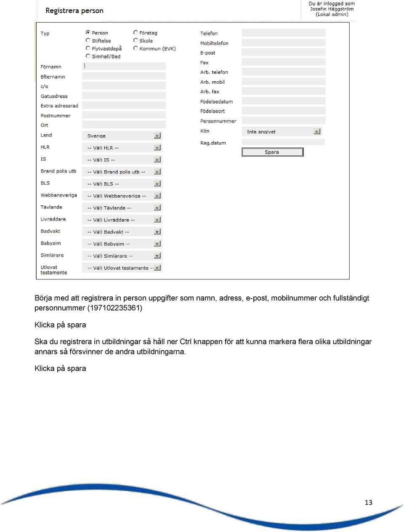This screenshot has width=404, height=532.
Task: Focus the Arb. mobil field
Action: 284,81
